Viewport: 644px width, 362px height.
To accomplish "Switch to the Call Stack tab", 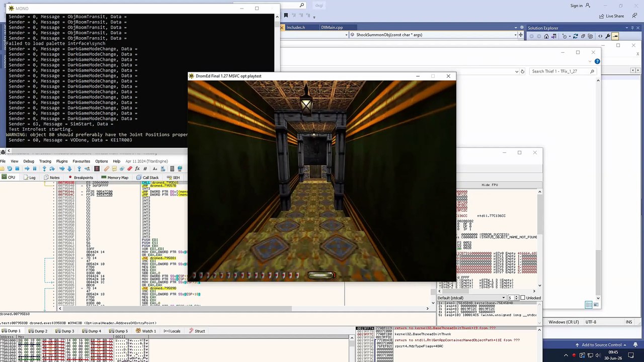I will pyautogui.click(x=147, y=177).
